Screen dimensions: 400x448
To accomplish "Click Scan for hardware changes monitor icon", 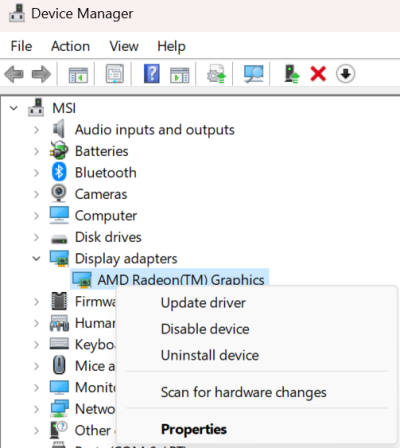I will (254, 74).
